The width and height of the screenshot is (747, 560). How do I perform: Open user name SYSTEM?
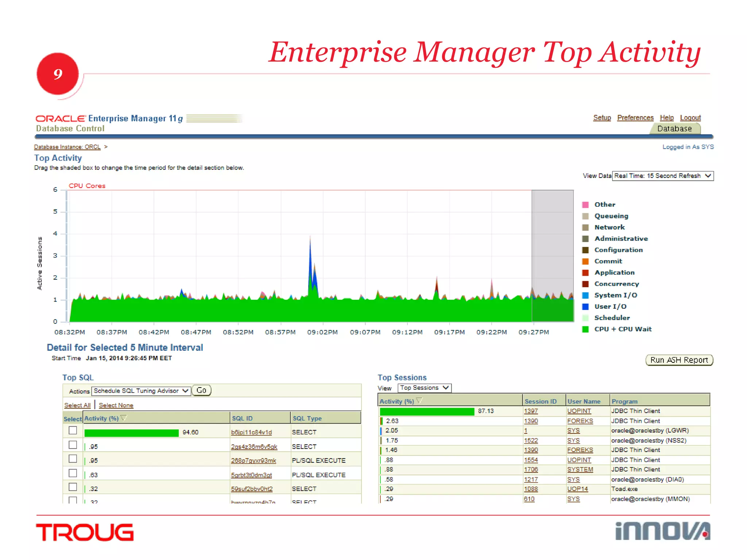click(580, 470)
